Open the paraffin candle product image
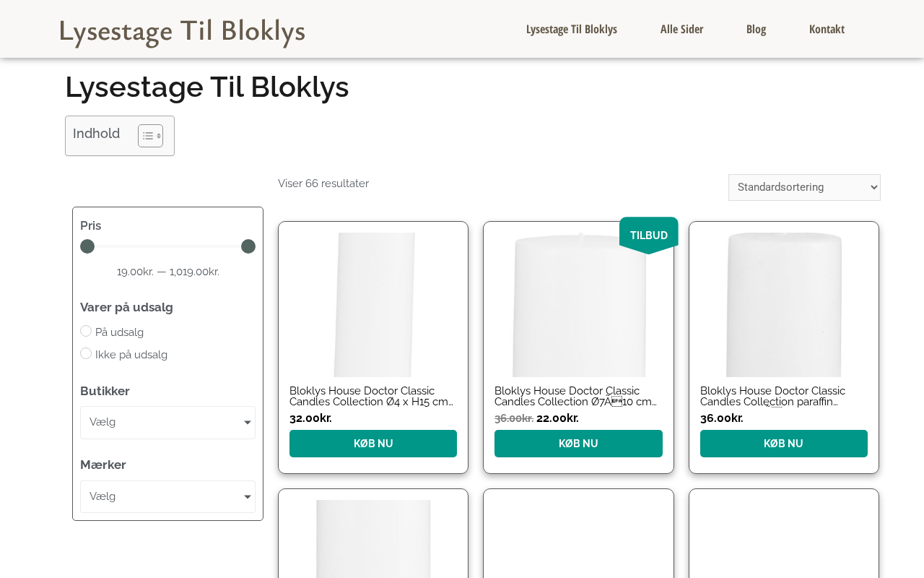 coord(783,304)
